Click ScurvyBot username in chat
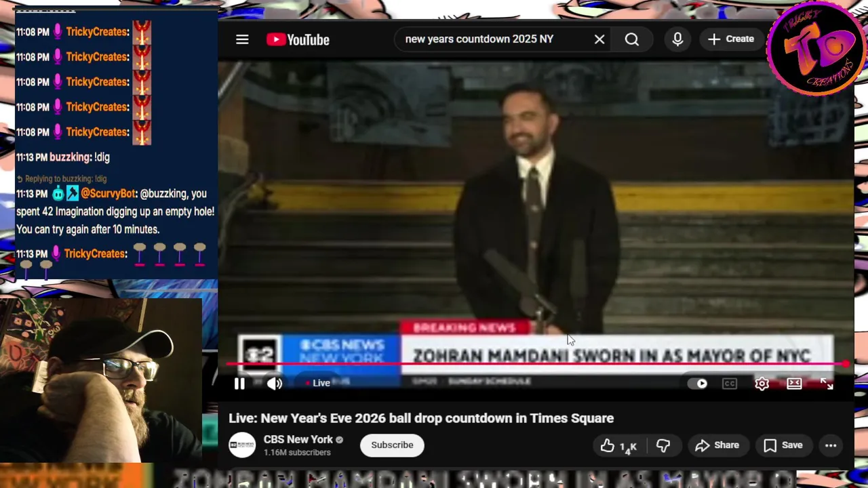 [x=108, y=194]
